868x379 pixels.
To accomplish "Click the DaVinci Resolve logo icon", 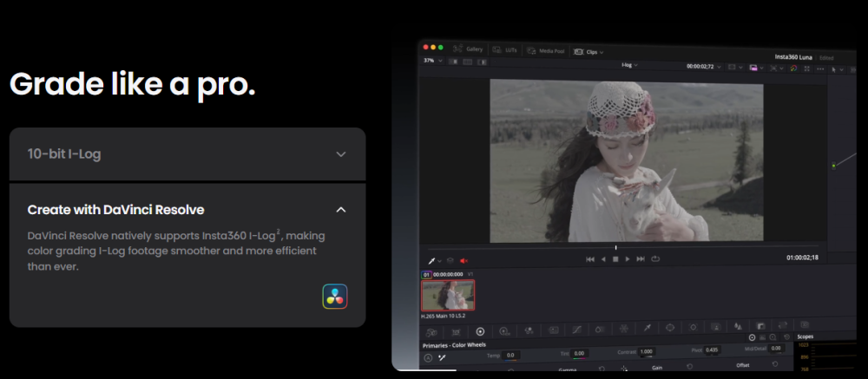I will [335, 296].
